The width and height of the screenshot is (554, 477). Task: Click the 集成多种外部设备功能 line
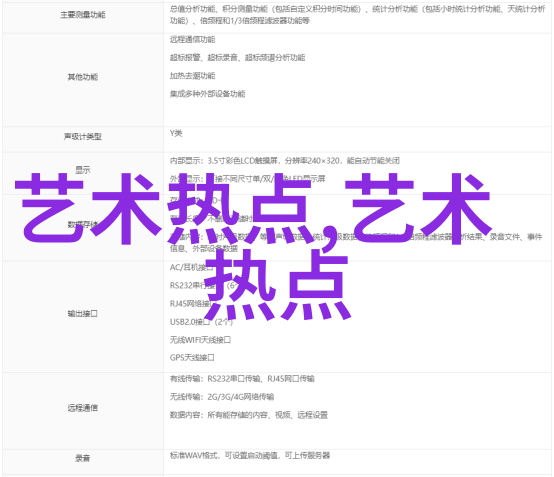(x=207, y=94)
